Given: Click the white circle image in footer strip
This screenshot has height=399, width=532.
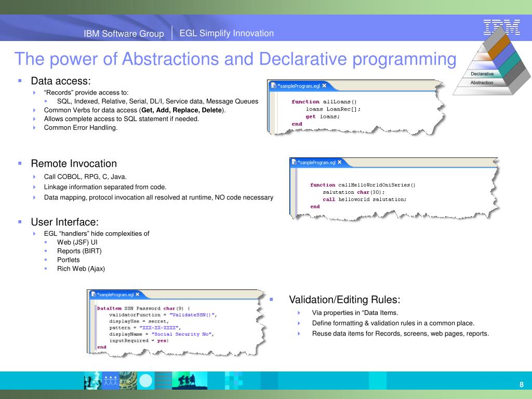Looking at the screenshot, I should pos(145,380).
